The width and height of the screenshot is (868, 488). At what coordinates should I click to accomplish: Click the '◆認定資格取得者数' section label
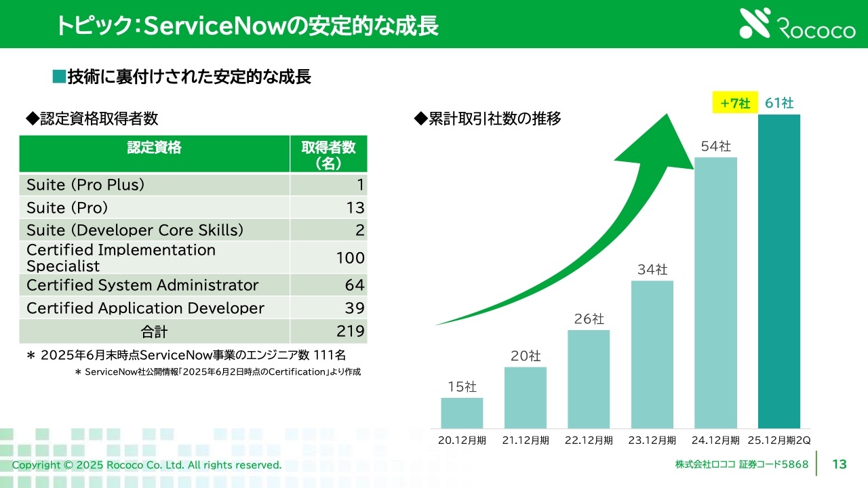[92, 119]
